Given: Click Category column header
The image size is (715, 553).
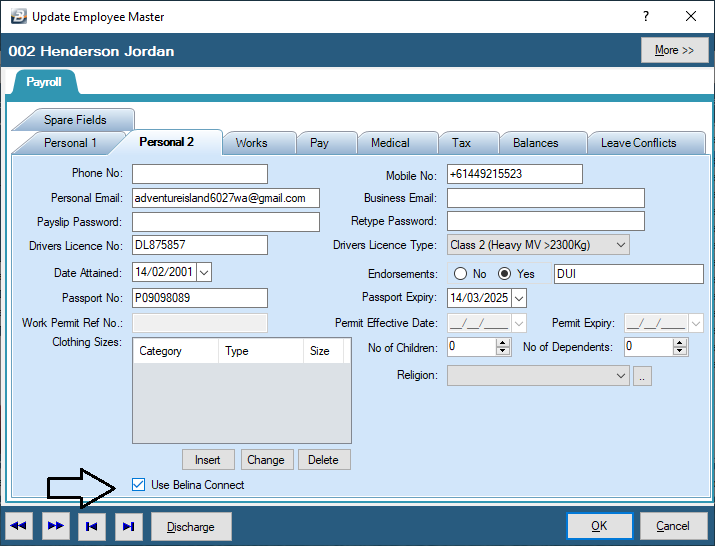Looking at the screenshot, I should coord(176,351).
